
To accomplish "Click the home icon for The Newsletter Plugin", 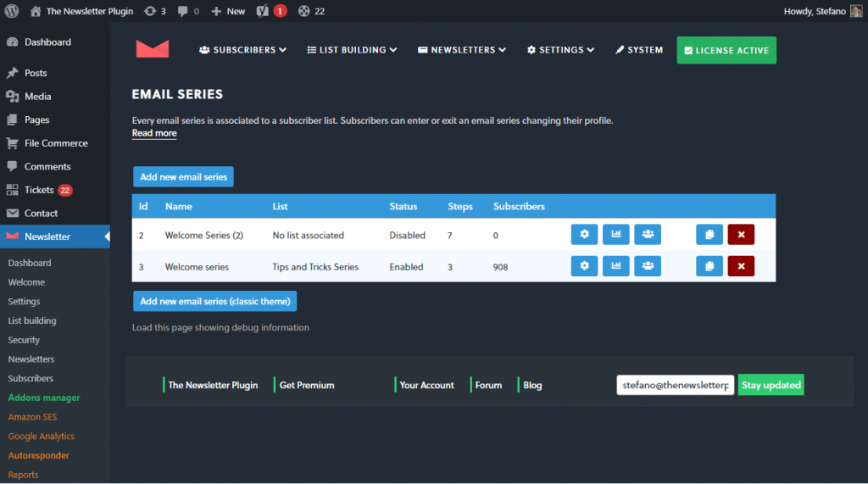I will coord(36,11).
